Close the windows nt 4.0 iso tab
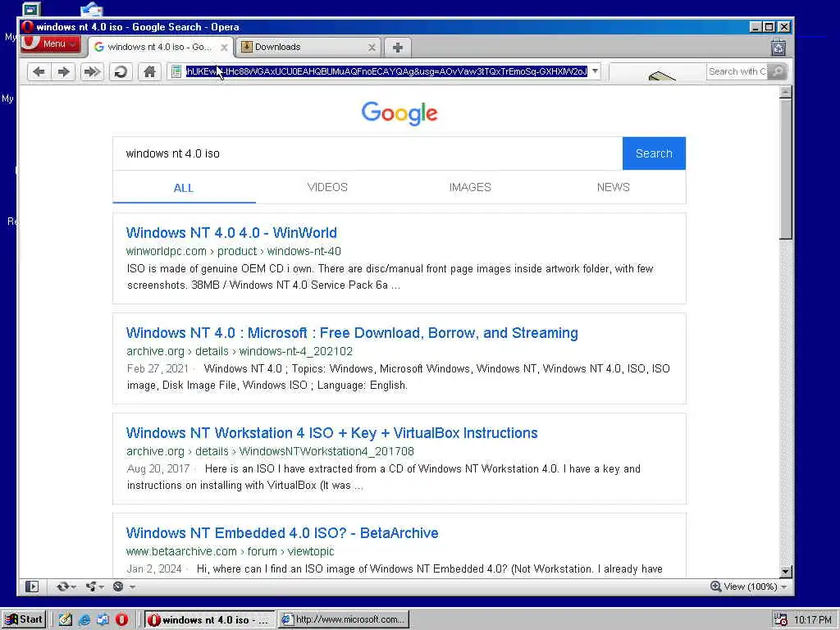The image size is (840, 630). [224, 48]
